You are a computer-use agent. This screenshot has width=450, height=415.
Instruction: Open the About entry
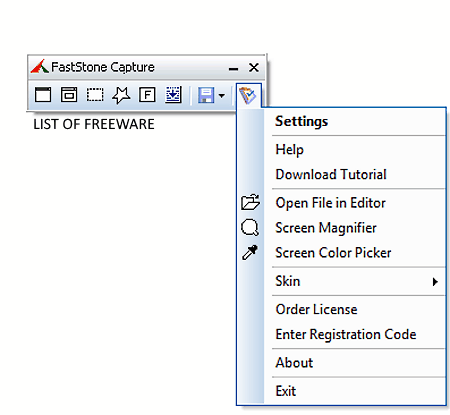point(355,363)
